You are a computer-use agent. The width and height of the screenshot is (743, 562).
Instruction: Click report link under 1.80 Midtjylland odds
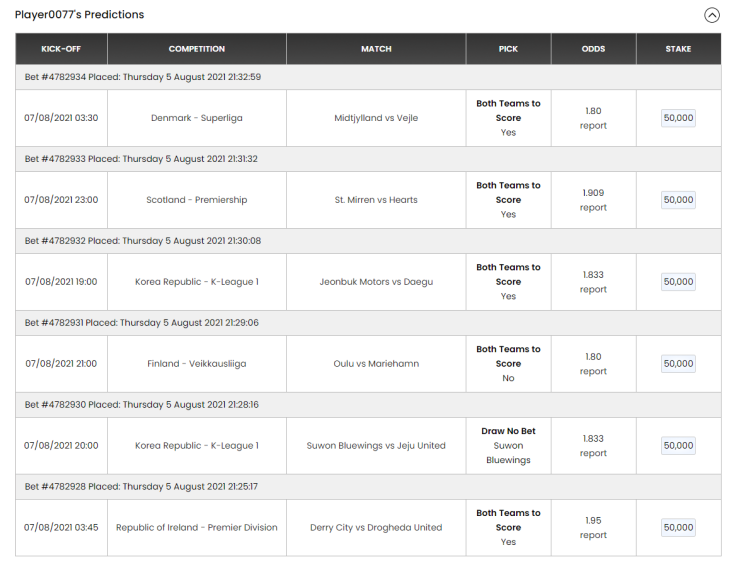pos(593,126)
